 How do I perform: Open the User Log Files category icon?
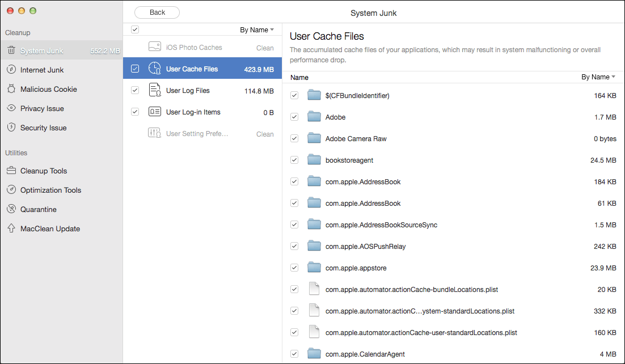tap(154, 90)
